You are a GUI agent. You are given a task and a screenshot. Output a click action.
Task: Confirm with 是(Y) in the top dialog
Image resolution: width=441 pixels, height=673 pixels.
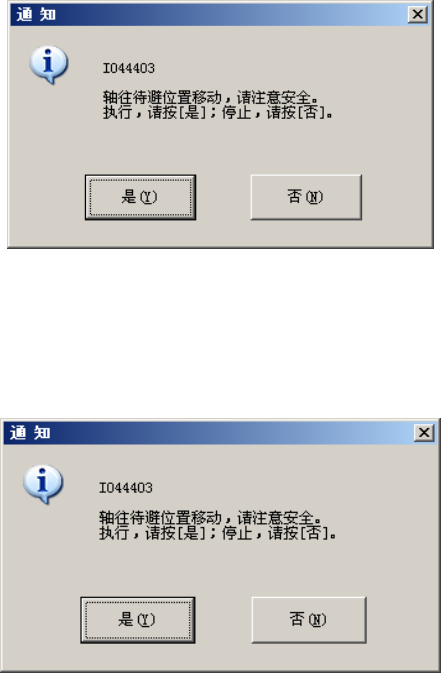tap(140, 197)
